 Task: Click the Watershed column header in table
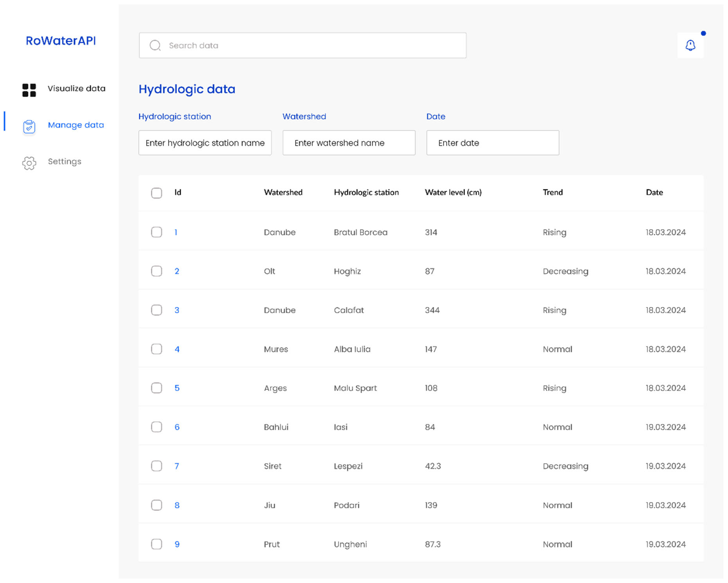click(x=283, y=192)
